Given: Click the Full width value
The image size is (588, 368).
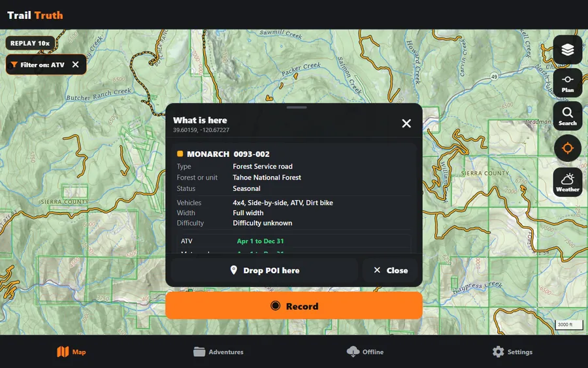Looking at the screenshot, I should point(248,212).
